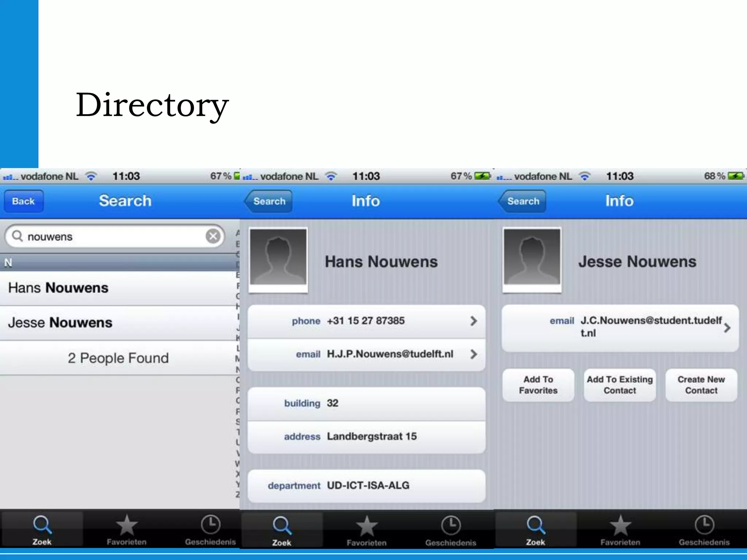Tap chevron on Jesse email row
Viewport: 747px width, 560px height.
pos(727,328)
